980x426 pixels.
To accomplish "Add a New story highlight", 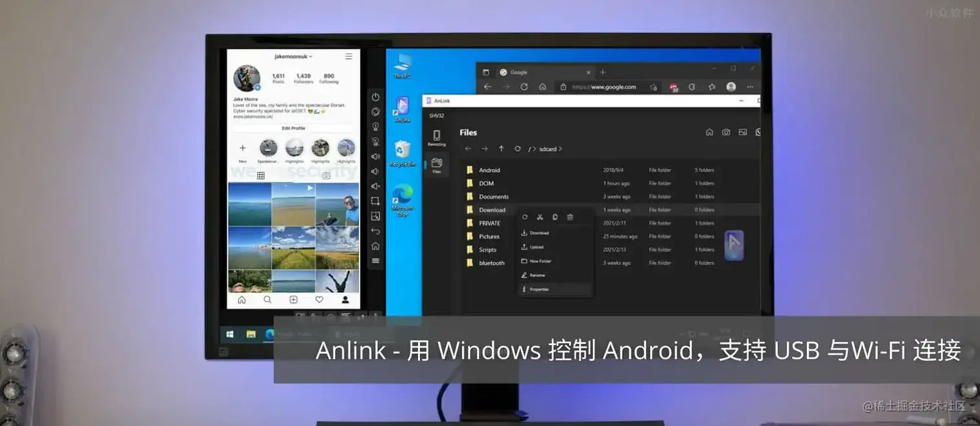I will pyautogui.click(x=242, y=151).
